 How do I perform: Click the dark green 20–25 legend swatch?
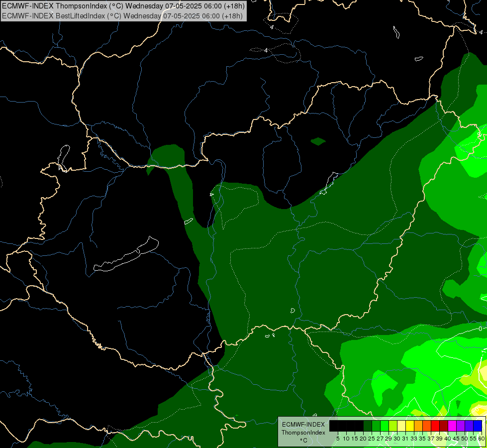(368, 426)
